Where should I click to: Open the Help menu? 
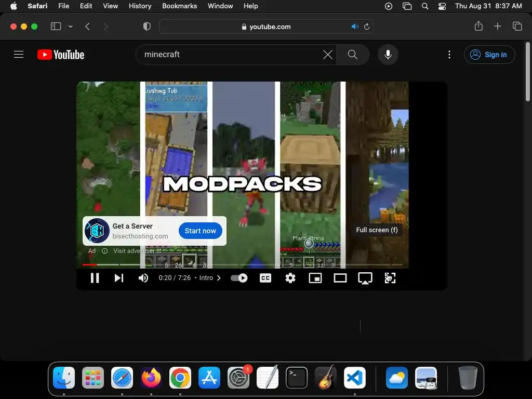[x=251, y=6]
